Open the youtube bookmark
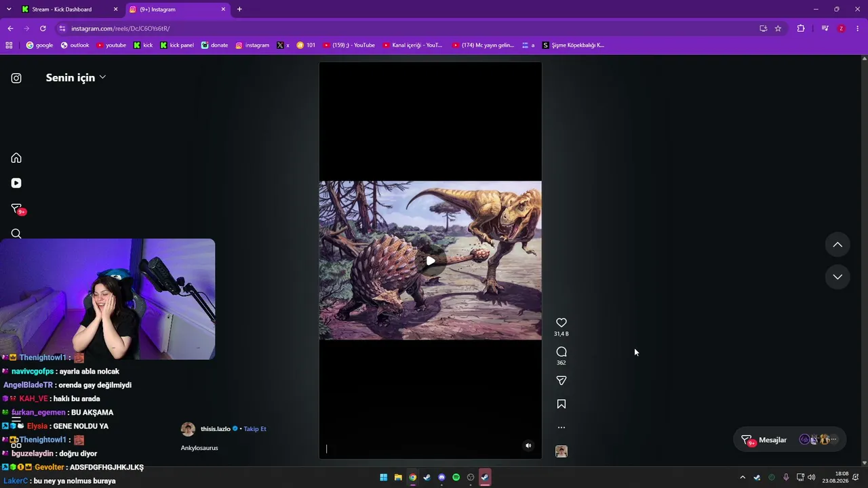Viewport: 868px width, 488px height. click(x=111, y=45)
